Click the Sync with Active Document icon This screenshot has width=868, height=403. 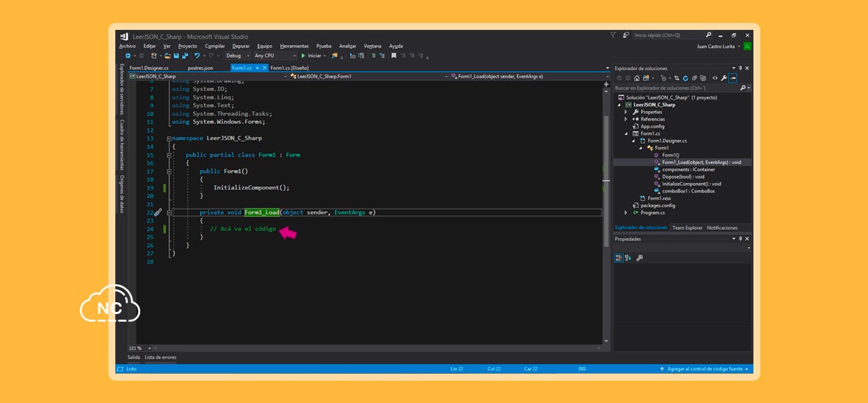click(x=676, y=78)
